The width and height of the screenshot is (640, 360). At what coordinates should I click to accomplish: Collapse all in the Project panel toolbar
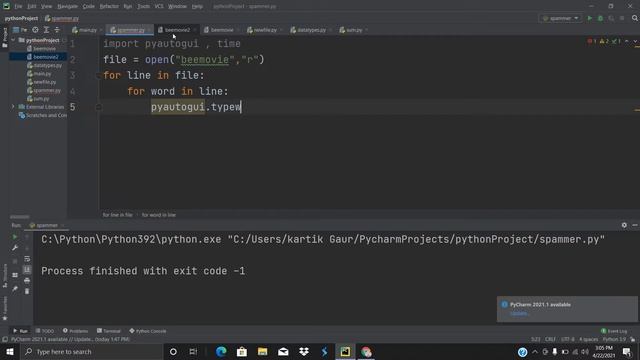tap(57, 30)
